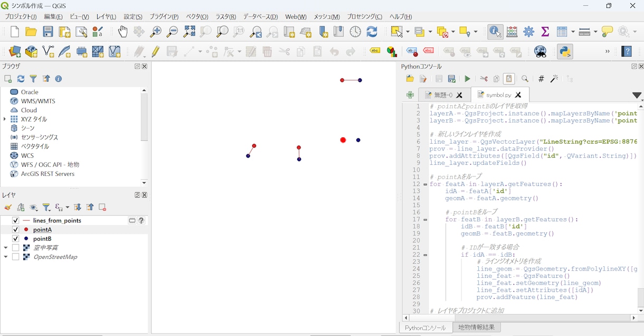The height and width of the screenshot is (336, 644).
Task: Expand the 空中写真 layer arrow
Action: pos(5,248)
